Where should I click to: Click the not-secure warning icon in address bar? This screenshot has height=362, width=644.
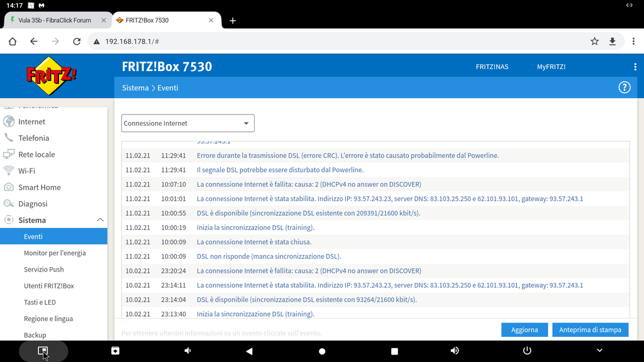pyautogui.click(x=96, y=41)
